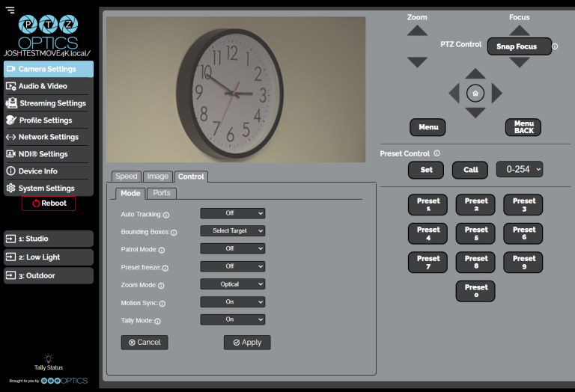
Task: Switch to the Image tab
Action: 157,177
